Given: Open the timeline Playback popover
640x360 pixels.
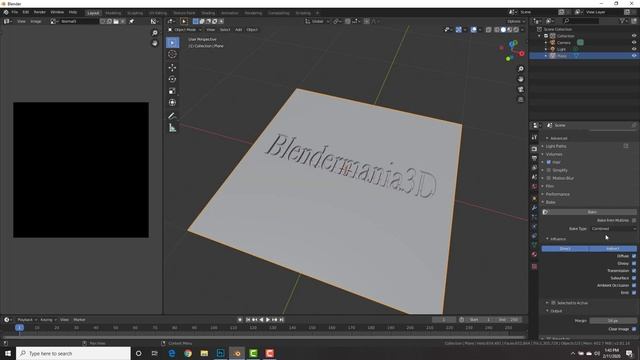Looking at the screenshot, I should click(27, 320).
